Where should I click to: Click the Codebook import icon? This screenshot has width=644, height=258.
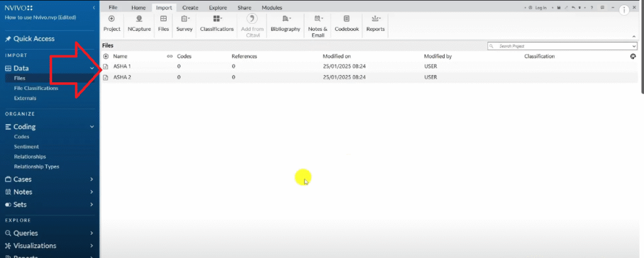(347, 19)
